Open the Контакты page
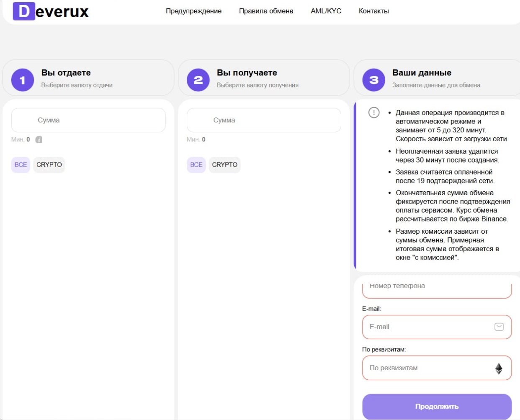The height and width of the screenshot is (420, 520). (373, 11)
